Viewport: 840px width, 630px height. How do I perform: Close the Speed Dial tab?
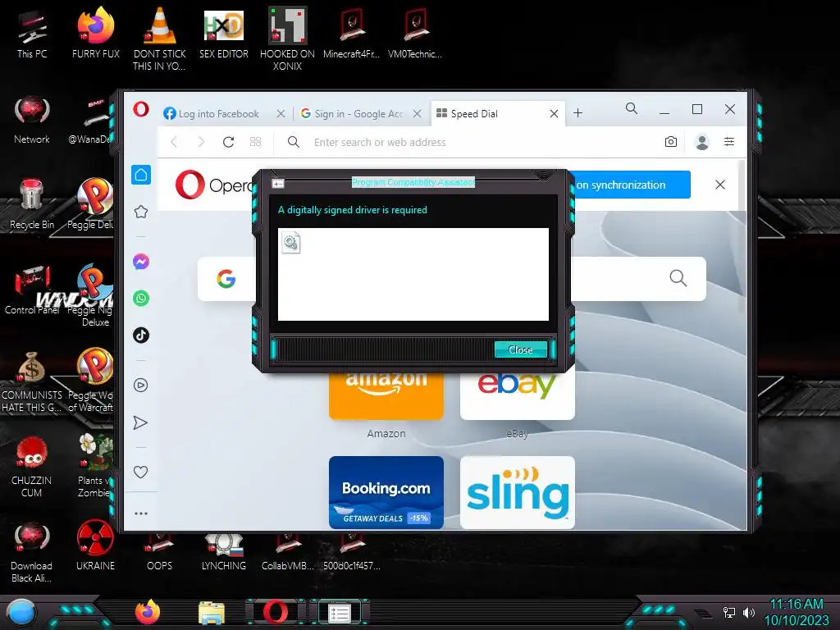point(554,113)
